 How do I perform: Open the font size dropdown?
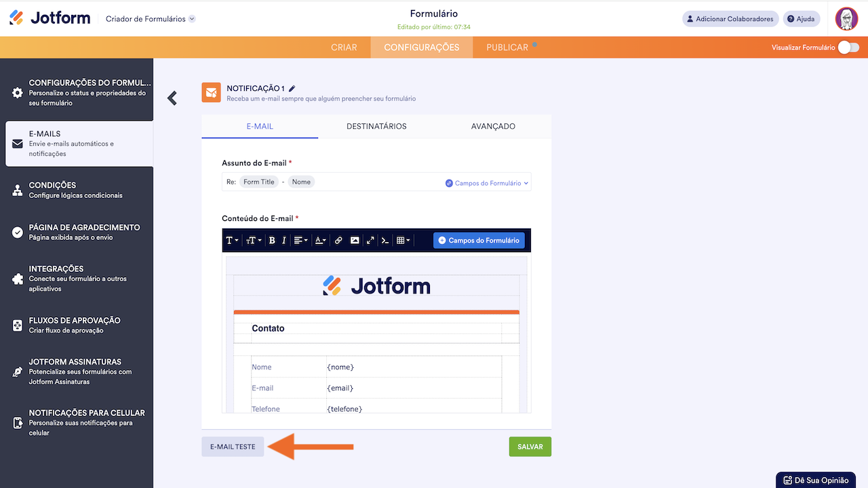pos(254,240)
